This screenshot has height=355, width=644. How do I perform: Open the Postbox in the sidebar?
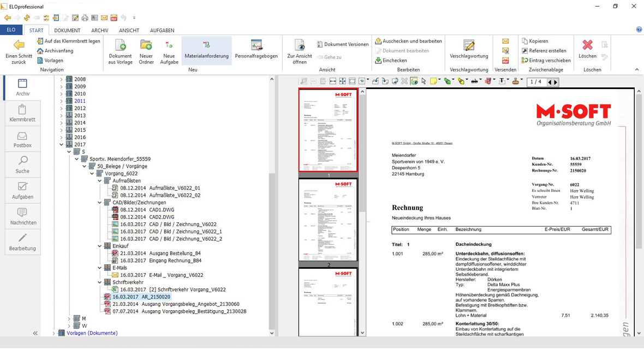point(22,140)
